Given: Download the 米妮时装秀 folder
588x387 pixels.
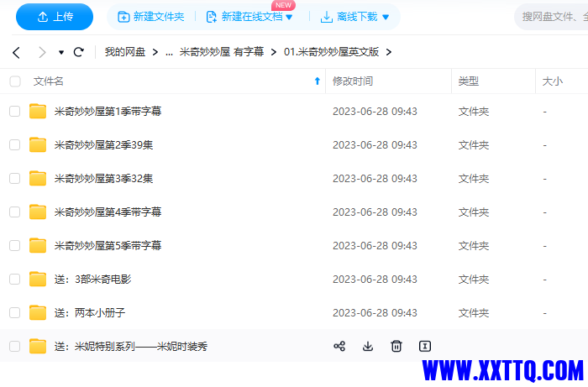Looking at the screenshot, I should coord(368,346).
